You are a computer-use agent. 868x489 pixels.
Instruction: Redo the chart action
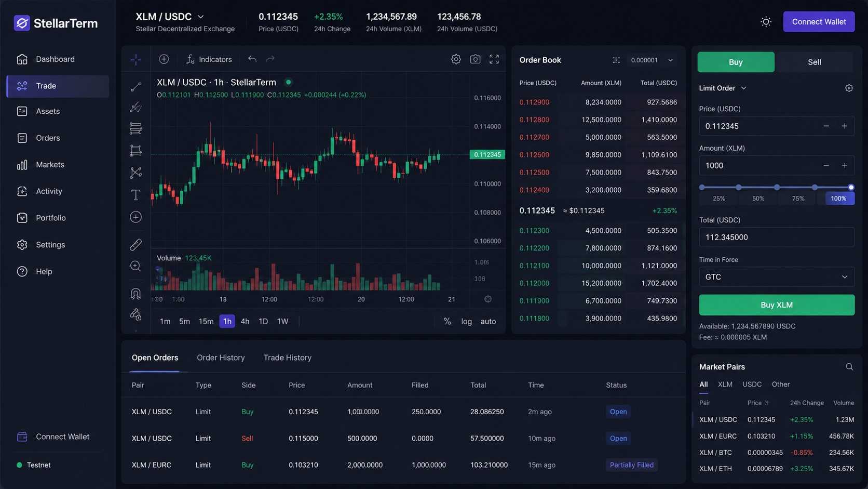coord(270,59)
